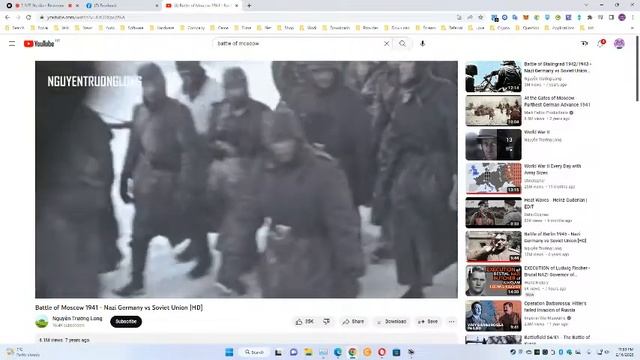640x360 pixels.
Task: Open Chrome's three-dot menu
Action: tap(633, 17)
